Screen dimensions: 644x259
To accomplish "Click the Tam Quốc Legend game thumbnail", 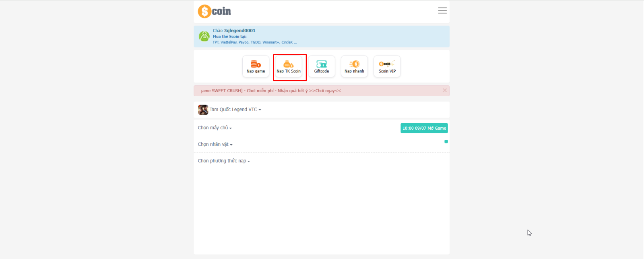I will (x=203, y=110).
